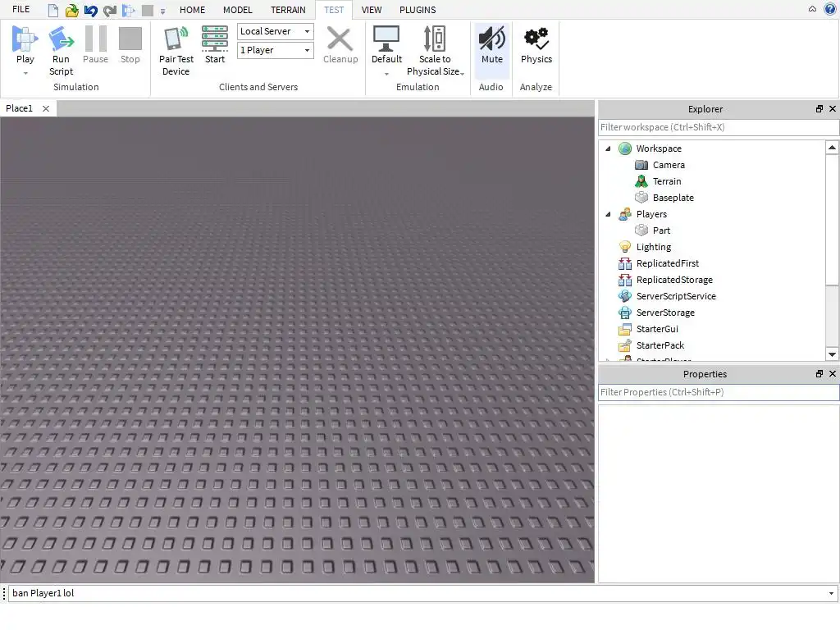Screen dimensions: 840x630
Task: Focus the Filter workspace search field
Action: pyautogui.click(x=719, y=127)
